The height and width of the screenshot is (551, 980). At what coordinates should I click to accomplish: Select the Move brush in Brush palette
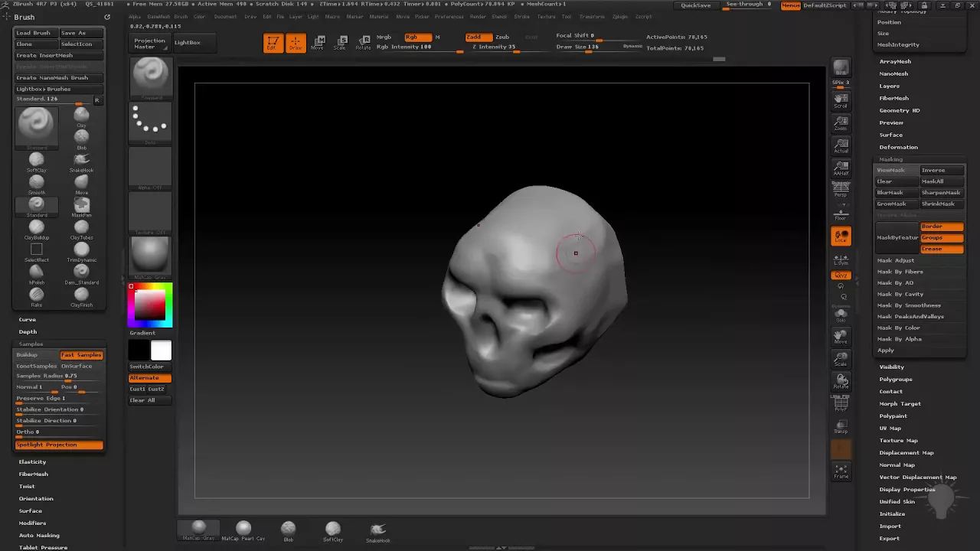(x=81, y=184)
